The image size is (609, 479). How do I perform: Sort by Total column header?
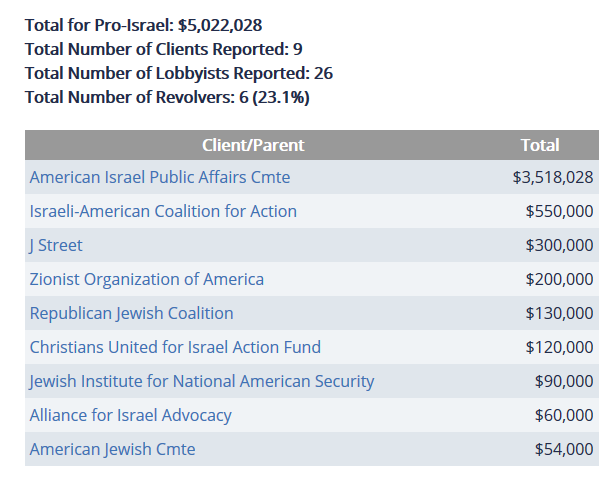pyautogui.click(x=540, y=145)
